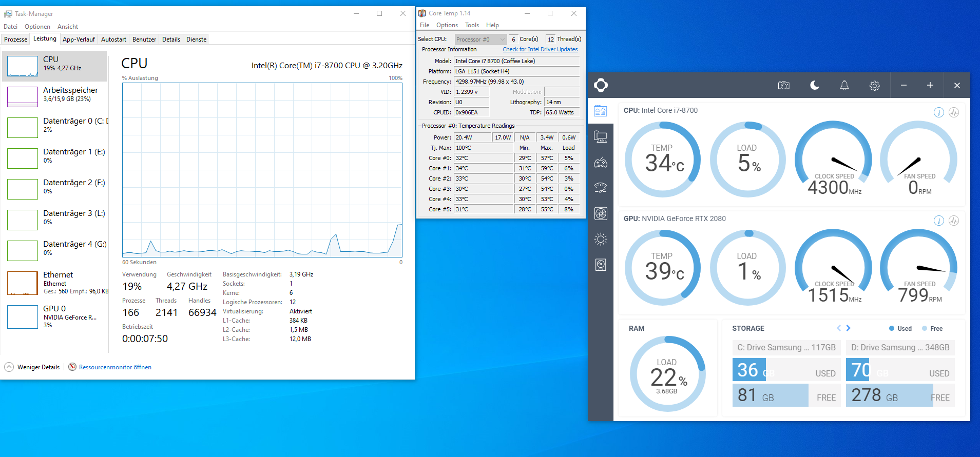Click the C: Drive 81 GB free bar
The height and width of the screenshot is (457, 980).
point(786,395)
